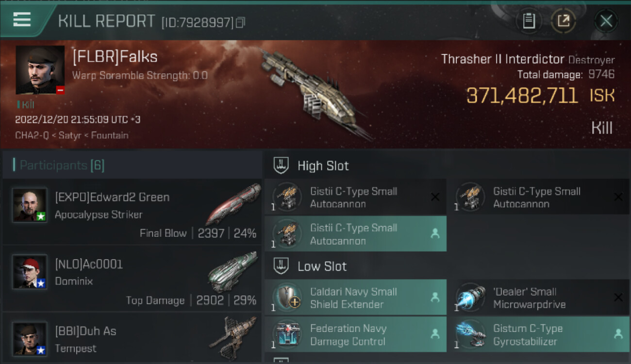Select the highlighted Gistii C-Type Small Autocannon
This screenshot has width=631, height=364.
coord(355,234)
